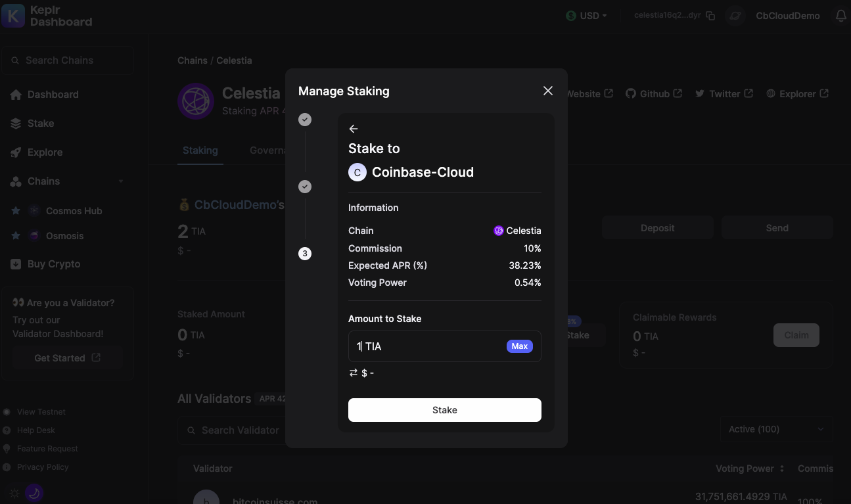Click the Max amount button
Screen dimensions: 851x504
click(519, 346)
